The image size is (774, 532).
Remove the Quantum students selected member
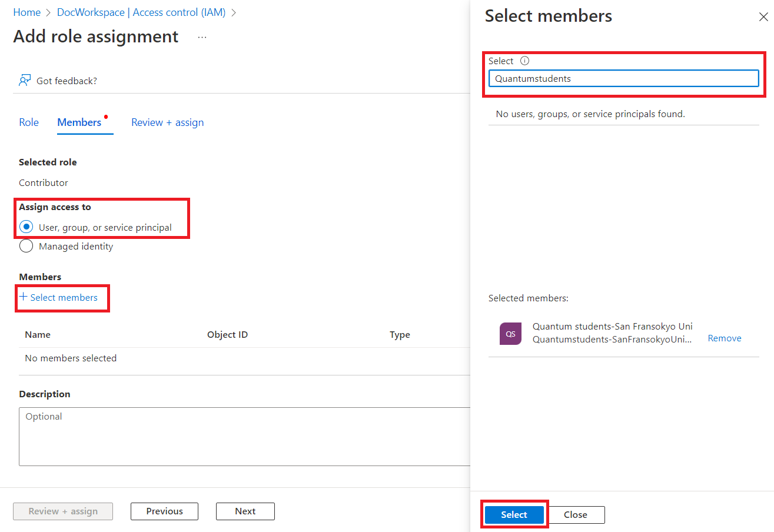coord(724,338)
